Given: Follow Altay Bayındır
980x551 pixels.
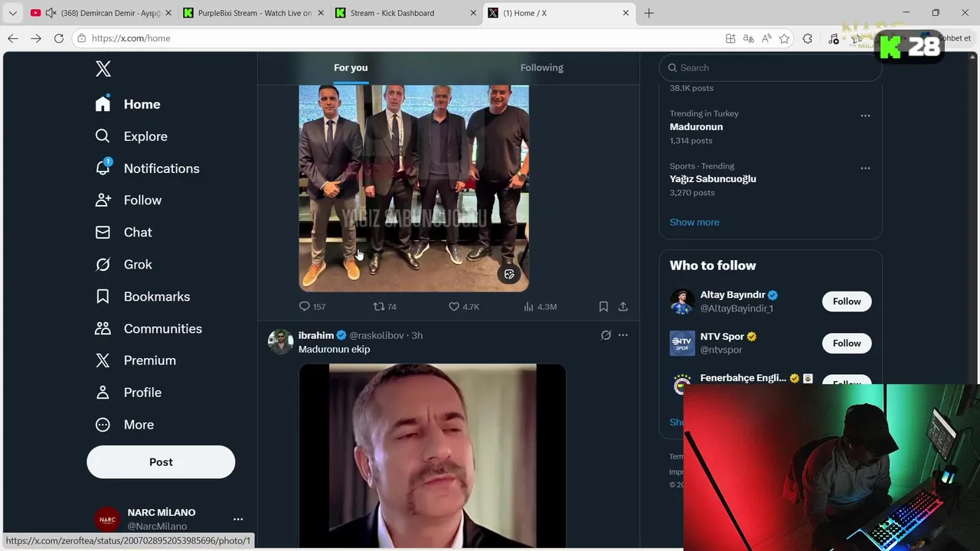Looking at the screenshot, I should [x=847, y=302].
